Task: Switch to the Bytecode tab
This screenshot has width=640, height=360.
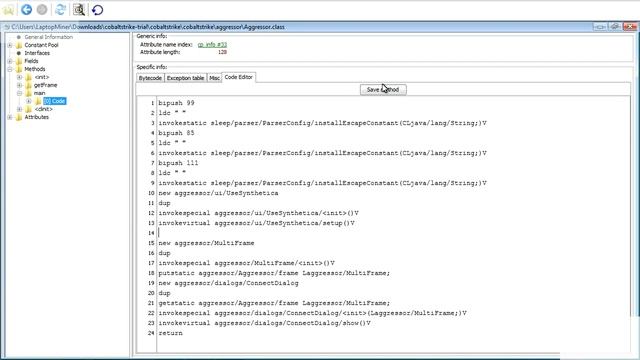Action: [x=150, y=78]
